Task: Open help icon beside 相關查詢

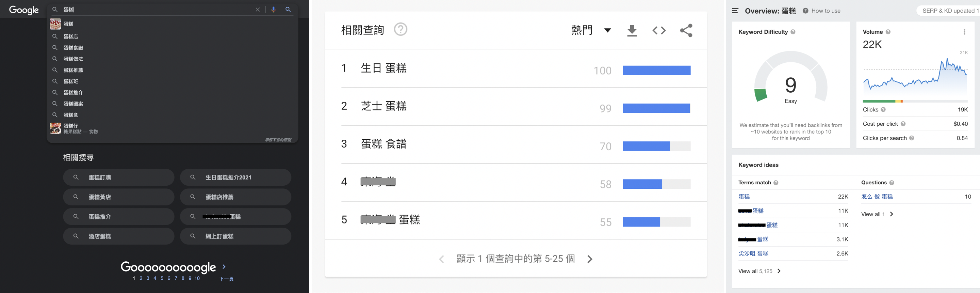Action: [x=400, y=29]
